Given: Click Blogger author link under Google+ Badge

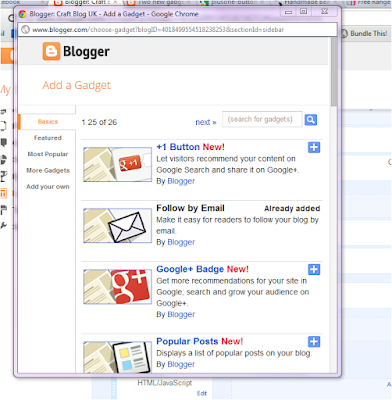Looking at the screenshot, I should (x=181, y=314).
